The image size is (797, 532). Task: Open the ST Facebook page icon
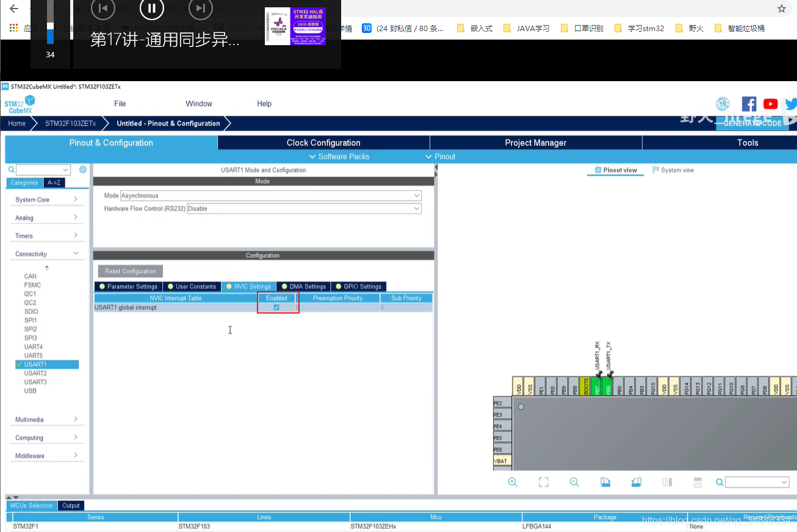click(749, 104)
